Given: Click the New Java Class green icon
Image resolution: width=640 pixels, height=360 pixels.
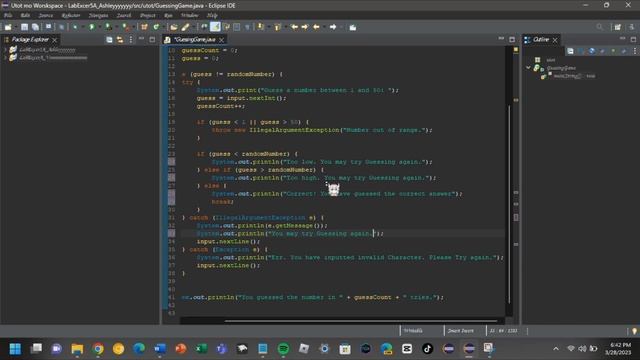Looking at the screenshot, I should pos(156,27).
